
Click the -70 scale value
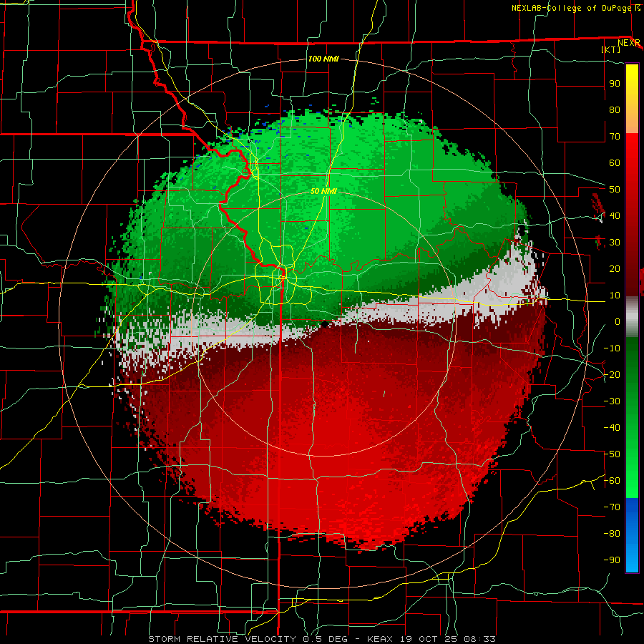coord(612,507)
